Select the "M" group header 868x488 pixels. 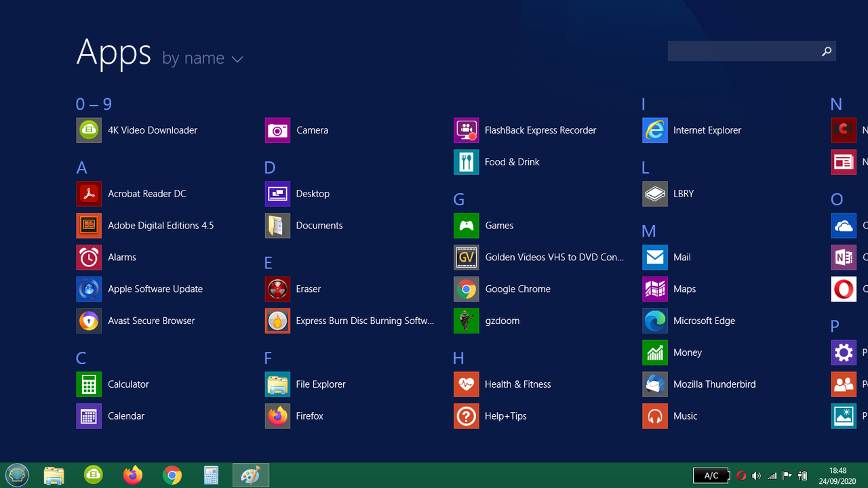(x=648, y=232)
